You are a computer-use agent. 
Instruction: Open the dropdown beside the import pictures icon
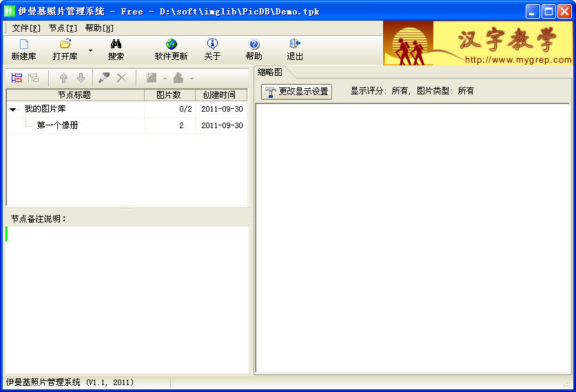[x=165, y=79]
